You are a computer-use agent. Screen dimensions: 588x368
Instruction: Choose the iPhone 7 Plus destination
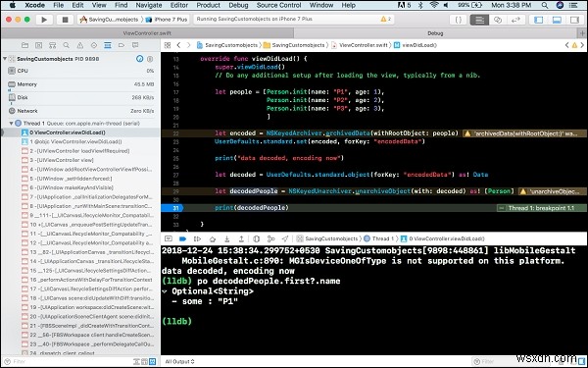(167, 20)
